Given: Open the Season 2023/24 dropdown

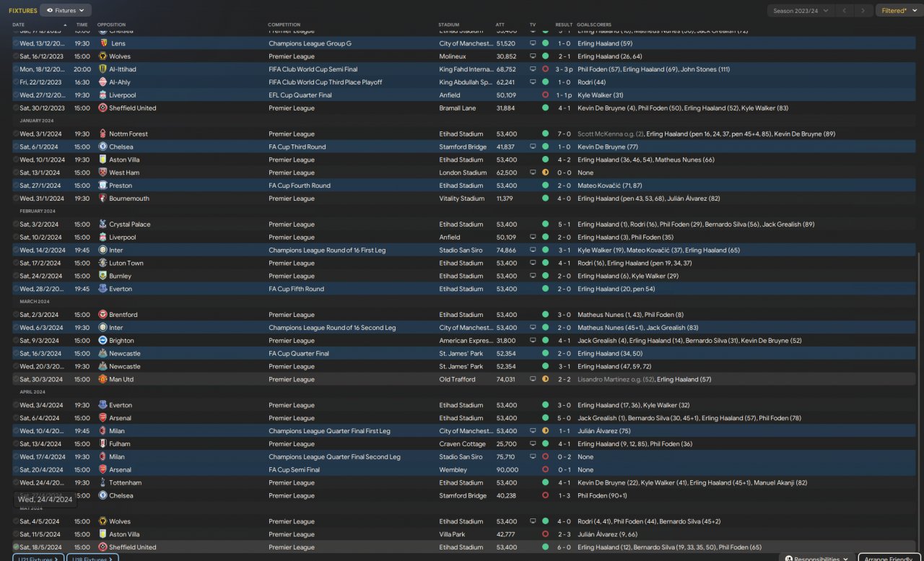Looking at the screenshot, I should (x=801, y=11).
